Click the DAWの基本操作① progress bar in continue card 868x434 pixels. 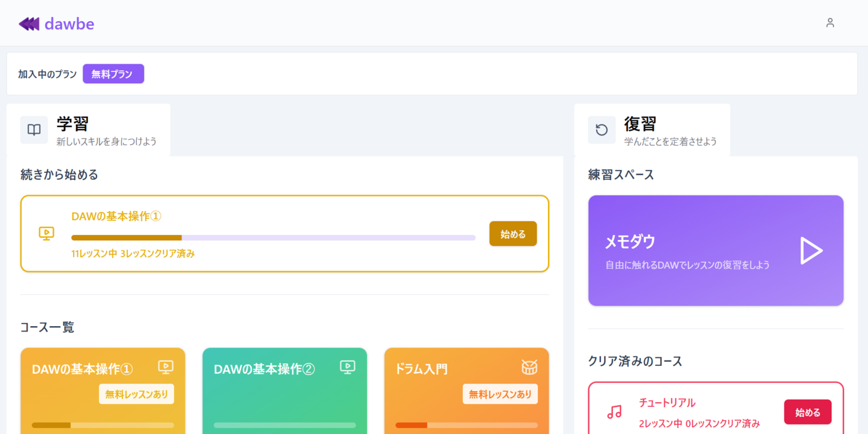point(273,237)
